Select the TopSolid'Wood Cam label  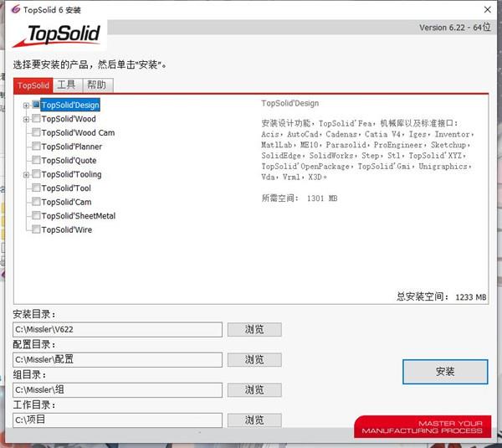coord(78,132)
